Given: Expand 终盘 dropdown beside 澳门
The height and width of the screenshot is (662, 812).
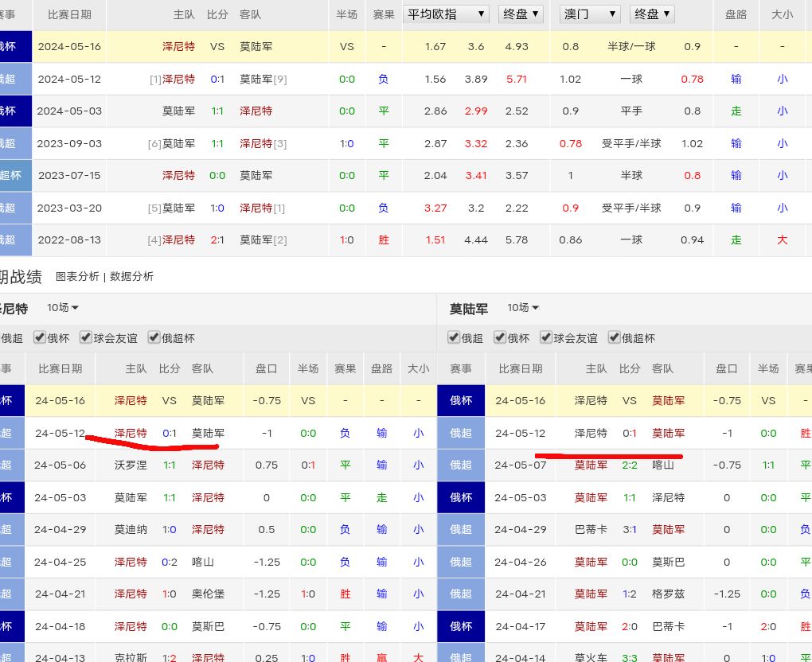Looking at the screenshot, I should (x=652, y=14).
